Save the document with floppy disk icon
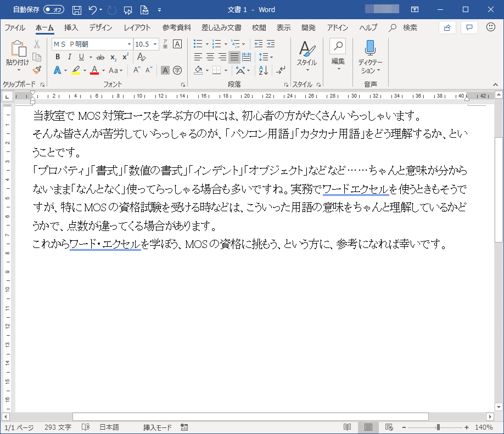Viewport: 504px width, 434px height. pos(76,10)
